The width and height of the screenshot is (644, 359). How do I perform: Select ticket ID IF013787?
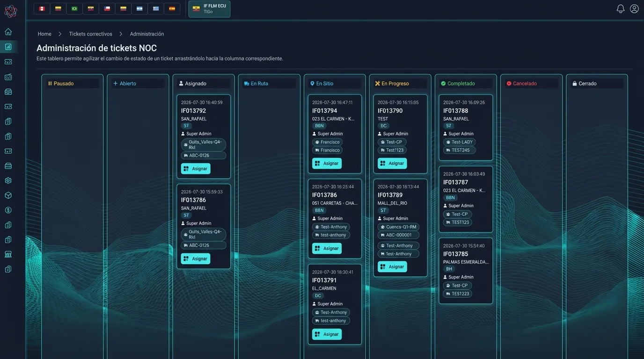coord(455,182)
